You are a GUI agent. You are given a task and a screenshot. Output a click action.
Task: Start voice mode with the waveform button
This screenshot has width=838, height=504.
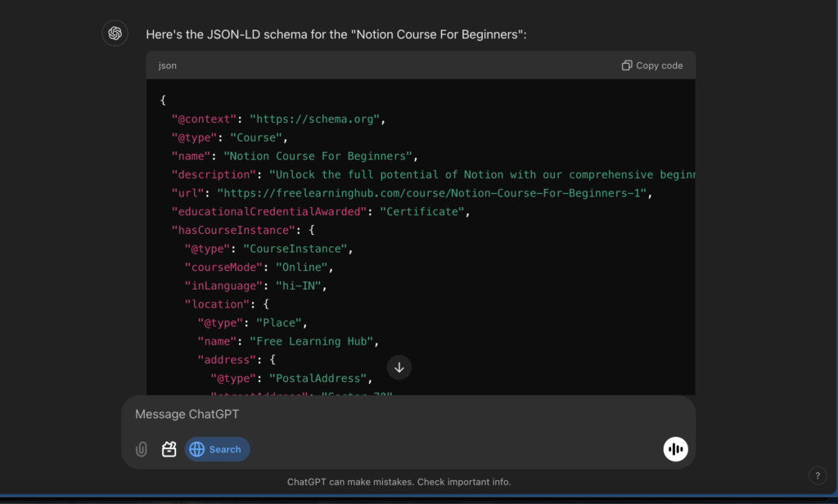pyautogui.click(x=675, y=449)
